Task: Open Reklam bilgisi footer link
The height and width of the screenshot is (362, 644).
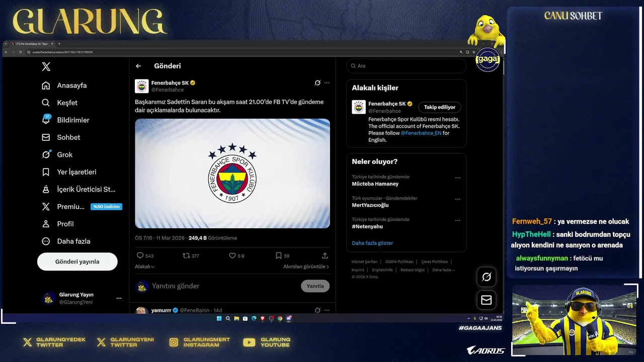Action: (x=413, y=270)
